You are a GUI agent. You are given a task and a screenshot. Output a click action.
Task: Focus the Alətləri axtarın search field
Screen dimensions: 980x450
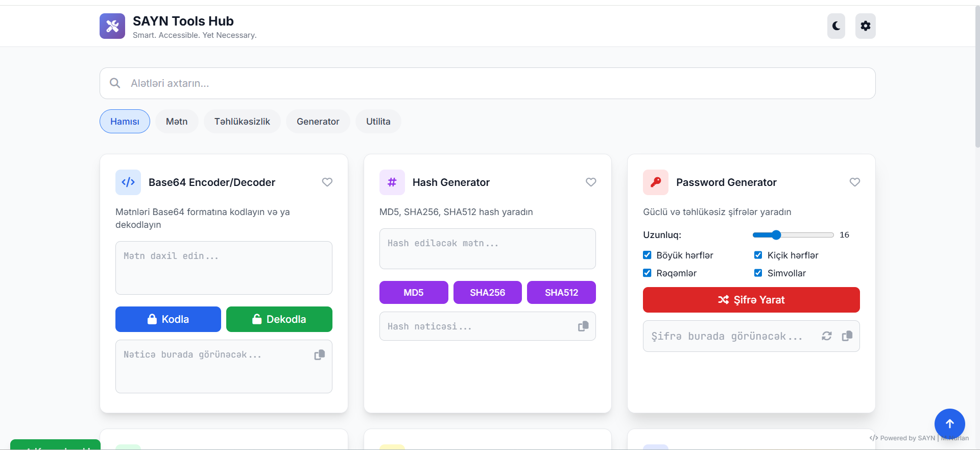(487, 83)
